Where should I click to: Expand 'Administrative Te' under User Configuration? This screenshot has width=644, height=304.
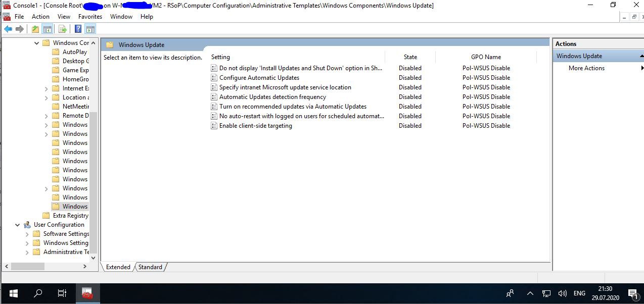pos(27,252)
